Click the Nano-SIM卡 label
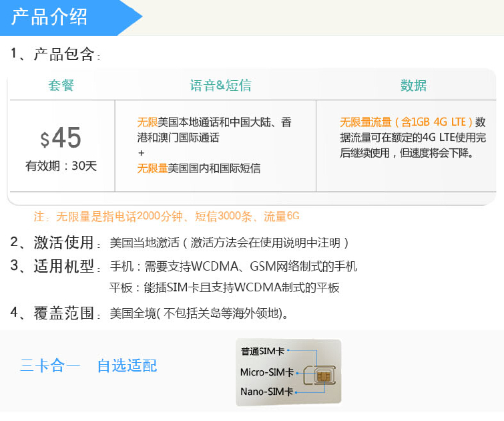Image resolution: width=504 pixels, height=421 pixels. [x=266, y=392]
